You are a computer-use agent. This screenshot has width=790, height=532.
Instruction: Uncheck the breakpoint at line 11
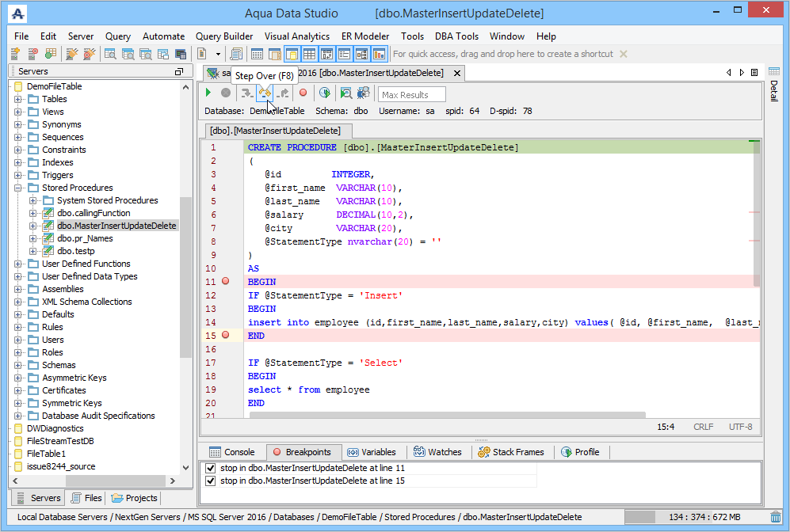pos(210,468)
